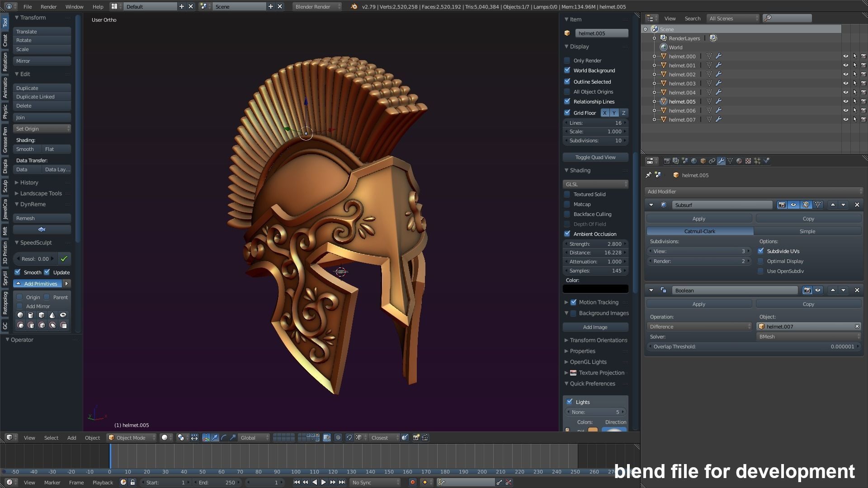868x488 pixels.
Task: Click the timeline record button
Action: click(412, 482)
